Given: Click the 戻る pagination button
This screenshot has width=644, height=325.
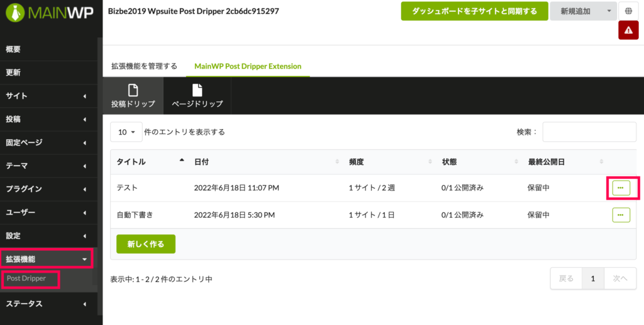Looking at the screenshot, I should tap(567, 278).
